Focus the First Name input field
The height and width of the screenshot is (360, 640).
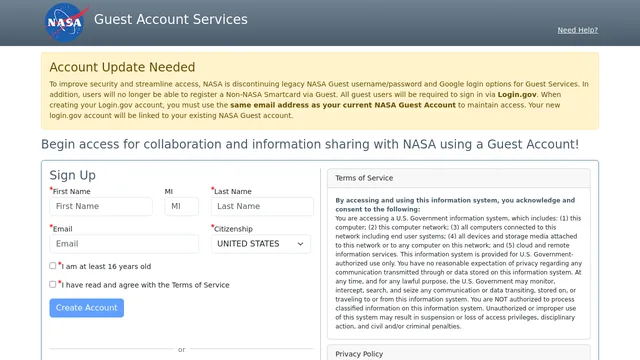tap(101, 207)
